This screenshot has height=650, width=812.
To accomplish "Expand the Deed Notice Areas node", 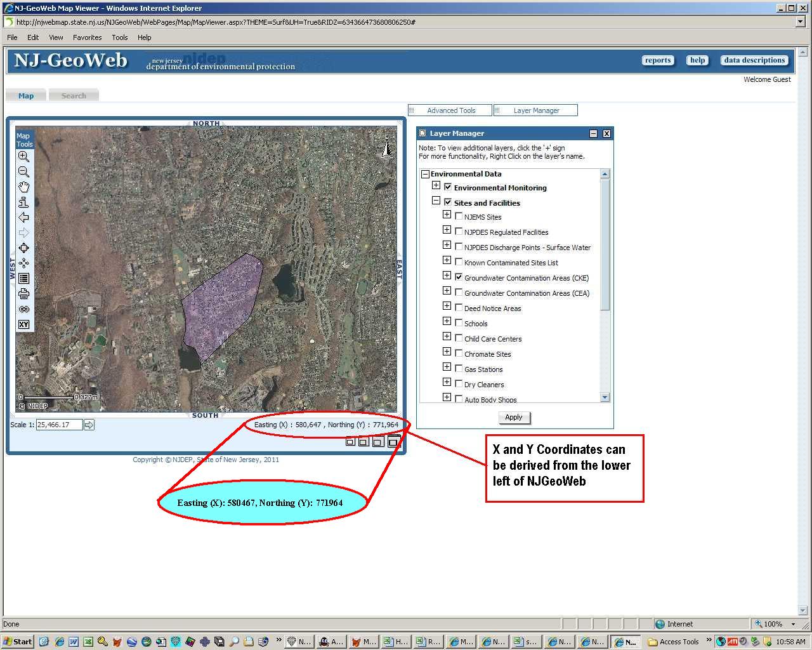I will (x=447, y=306).
